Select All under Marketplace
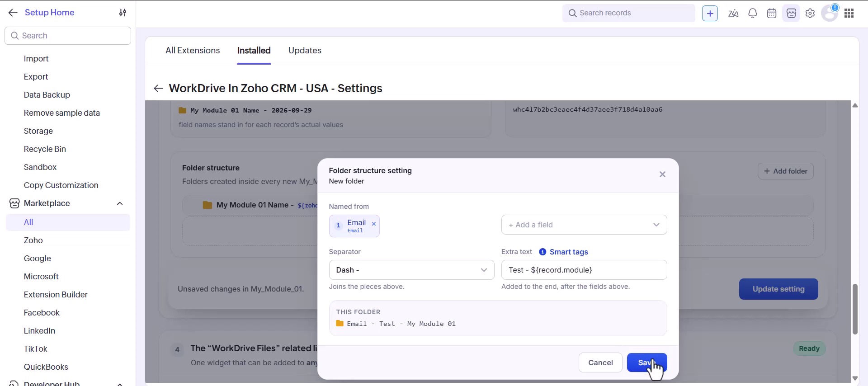 (x=68, y=222)
